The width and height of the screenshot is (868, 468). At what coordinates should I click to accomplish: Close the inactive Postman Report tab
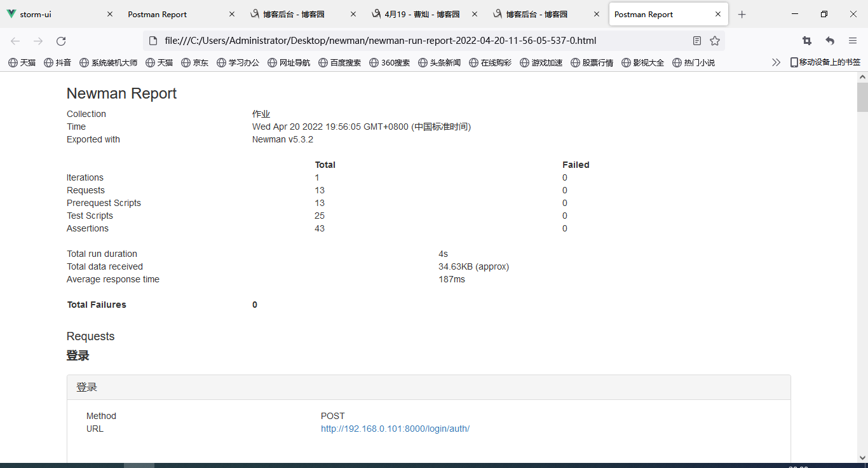[232, 14]
